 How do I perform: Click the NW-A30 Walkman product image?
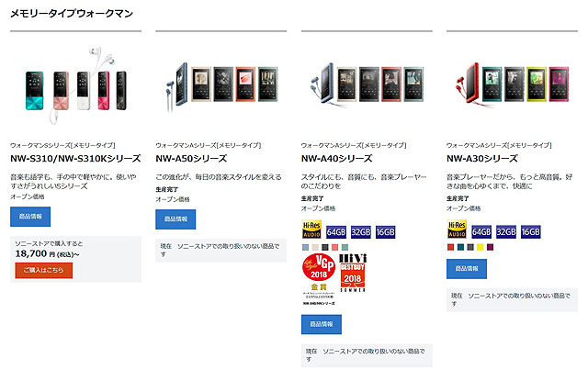point(512,84)
